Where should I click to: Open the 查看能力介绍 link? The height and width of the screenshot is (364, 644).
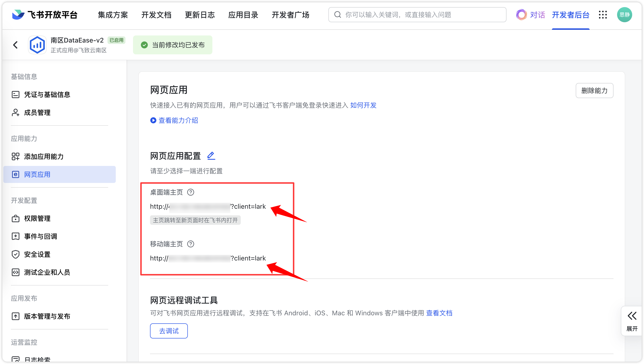click(x=178, y=120)
